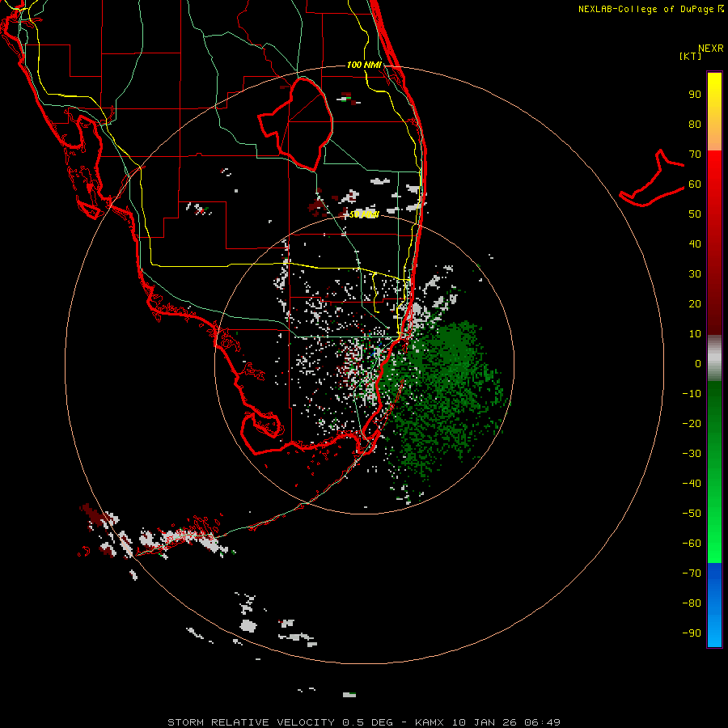The width and height of the screenshot is (728, 728).
Task: Click the Lake Okeechobee outline on map
Action: click(x=296, y=124)
